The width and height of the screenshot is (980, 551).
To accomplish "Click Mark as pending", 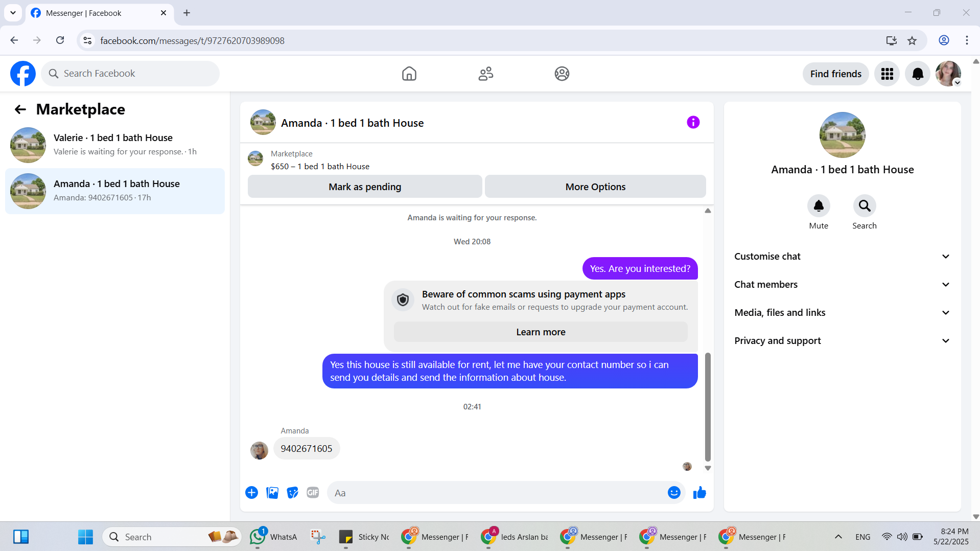I will [365, 187].
